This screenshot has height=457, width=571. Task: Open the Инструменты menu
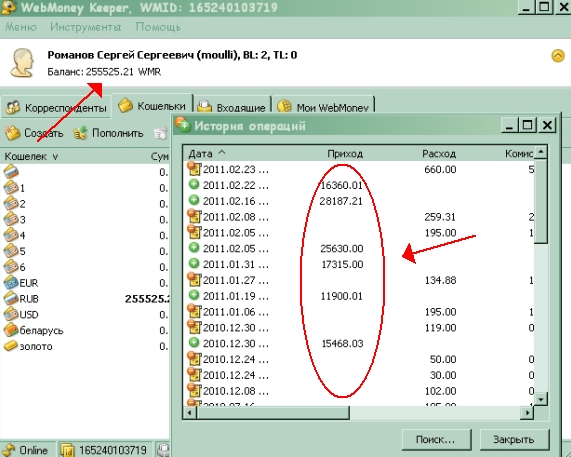point(86,27)
